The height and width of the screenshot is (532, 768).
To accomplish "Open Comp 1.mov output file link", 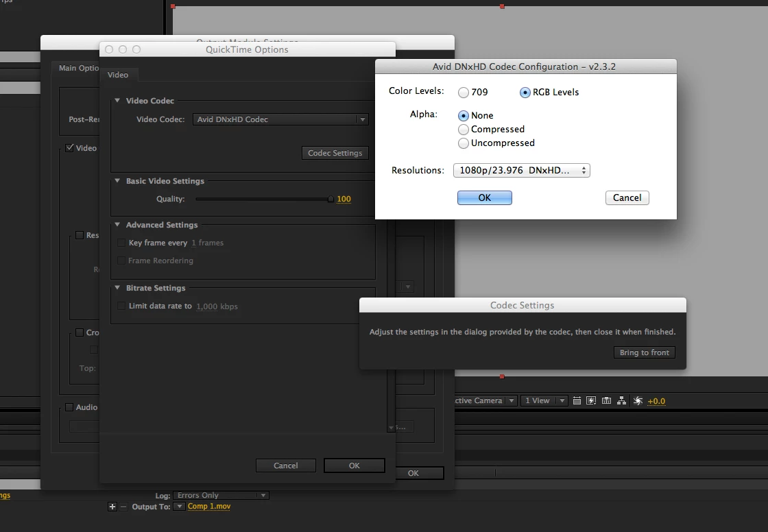I will pyautogui.click(x=209, y=507).
